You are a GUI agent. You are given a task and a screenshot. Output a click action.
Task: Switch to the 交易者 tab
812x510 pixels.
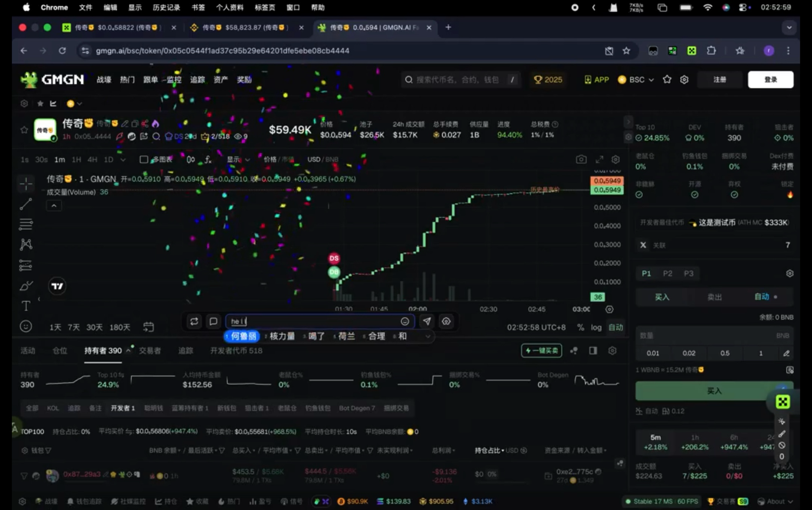click(150, 351)
